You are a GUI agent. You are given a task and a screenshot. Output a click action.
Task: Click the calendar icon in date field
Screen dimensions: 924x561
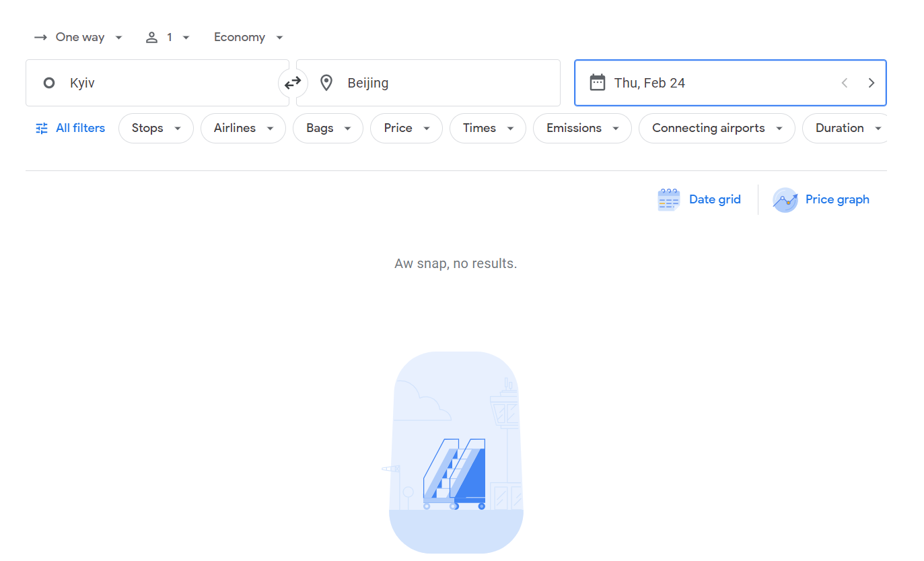click(597, 83)
